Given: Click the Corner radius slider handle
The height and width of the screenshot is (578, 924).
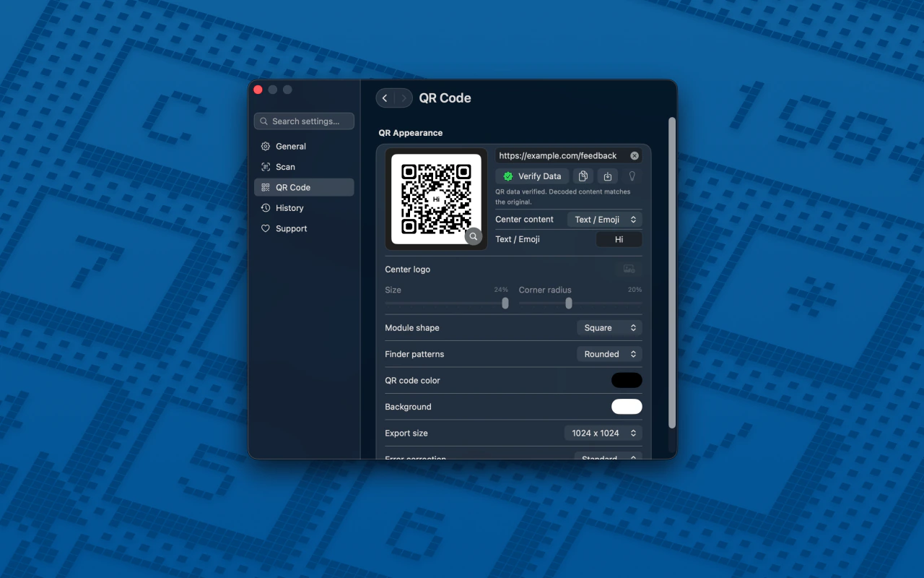Looking at the screenshot, I should pos(569,303).
